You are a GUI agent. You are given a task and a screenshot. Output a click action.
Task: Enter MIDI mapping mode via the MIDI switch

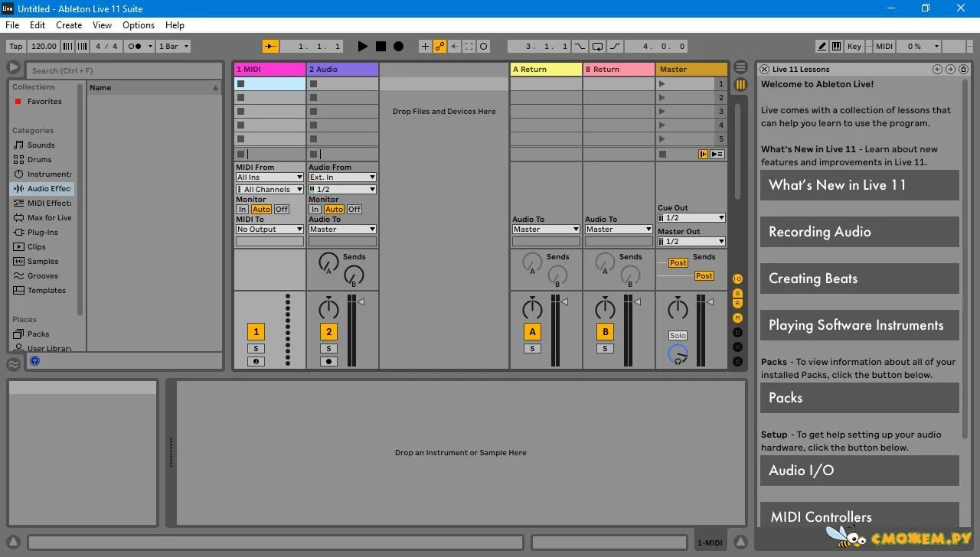884,46
